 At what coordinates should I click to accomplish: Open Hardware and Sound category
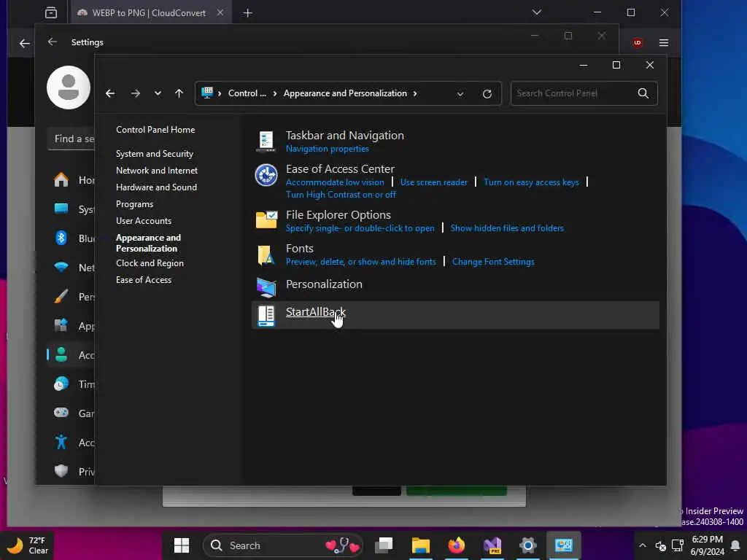pos(156,187)
